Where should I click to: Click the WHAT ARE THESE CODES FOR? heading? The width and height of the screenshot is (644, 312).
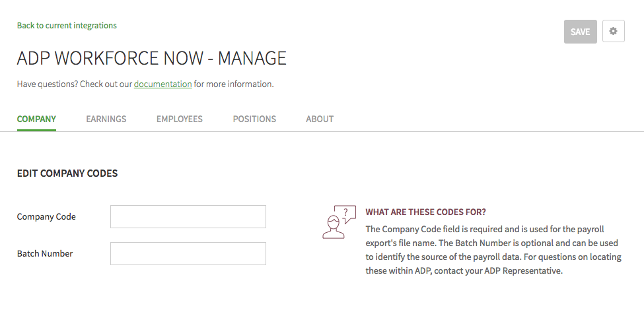425,212
